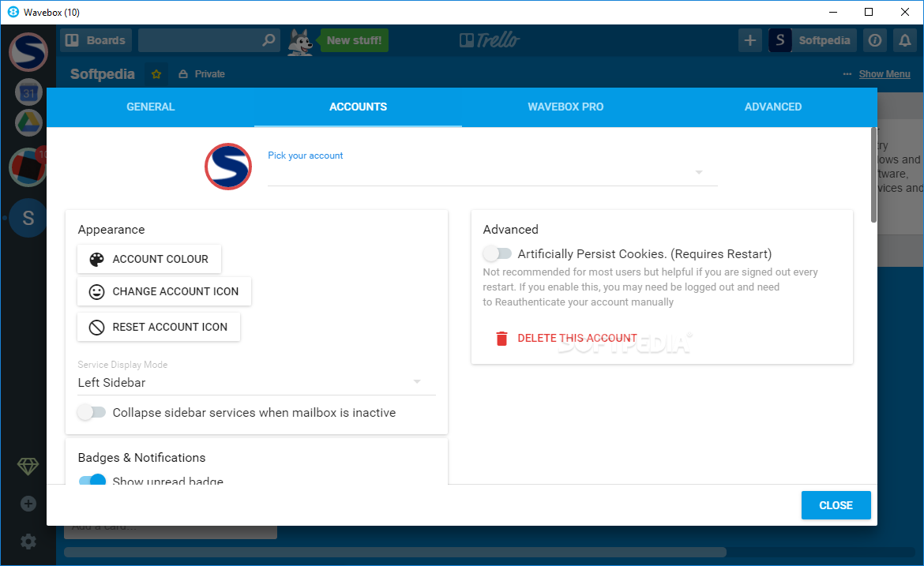Click the Softpedia board title
Viewport: 924px width, 566px height.
tap(103, 74)
